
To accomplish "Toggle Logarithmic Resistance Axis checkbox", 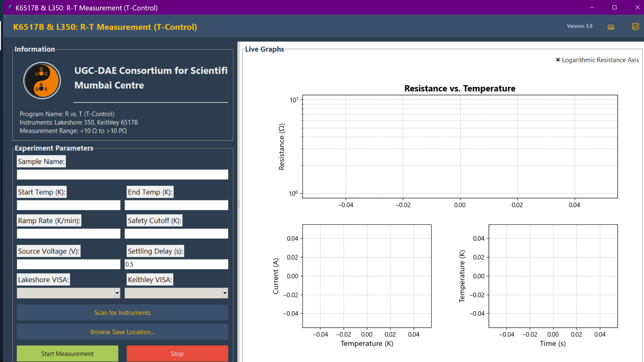I will click(x=558, y=60).
